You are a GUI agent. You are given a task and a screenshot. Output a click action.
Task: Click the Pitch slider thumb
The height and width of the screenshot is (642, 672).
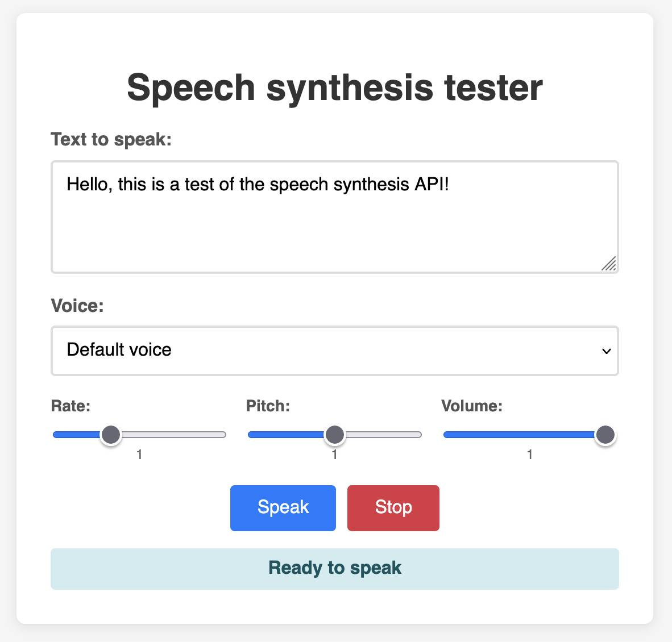335,434
